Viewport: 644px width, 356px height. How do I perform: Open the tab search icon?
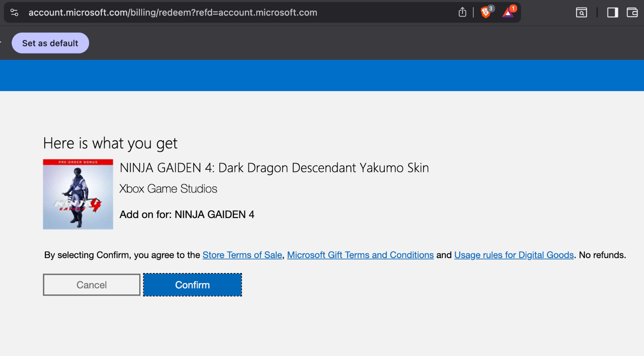point(581,12)
